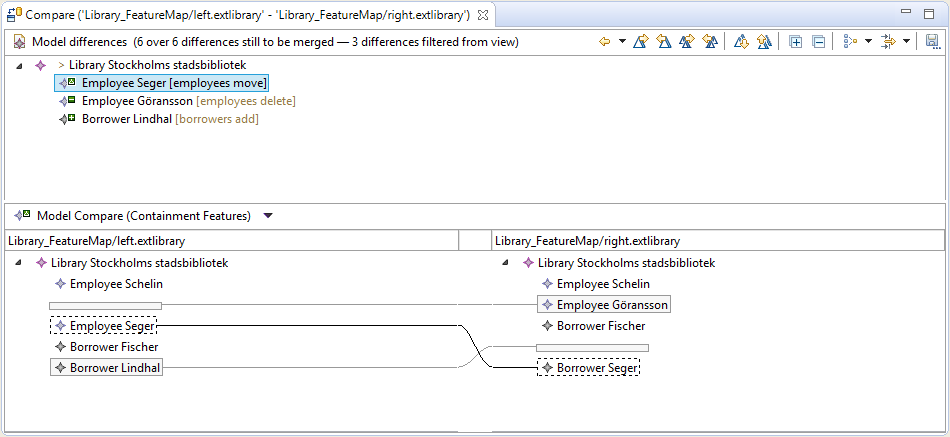Select the Compare Library_FeatureMap editor tab

(247, 15)
